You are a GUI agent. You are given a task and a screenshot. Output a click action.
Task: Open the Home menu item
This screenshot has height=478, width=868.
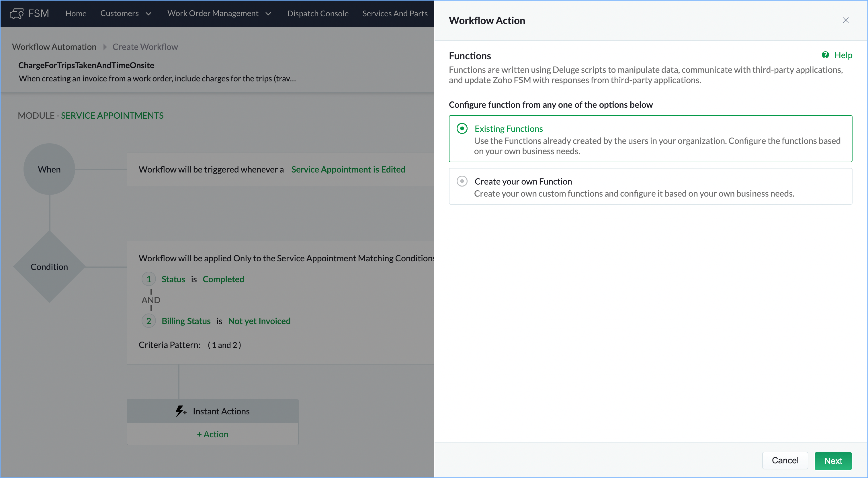76,13
